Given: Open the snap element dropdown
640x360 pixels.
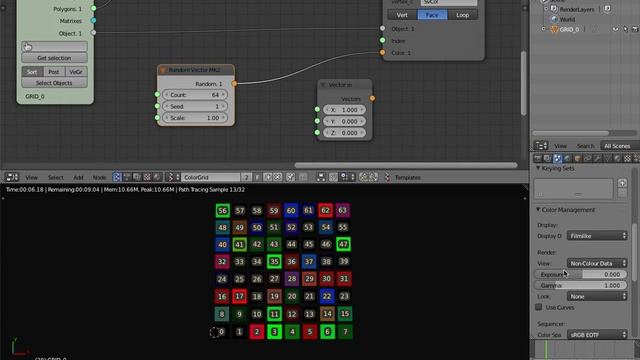Looking at the screenshot, I should click(x=347, y=177).
